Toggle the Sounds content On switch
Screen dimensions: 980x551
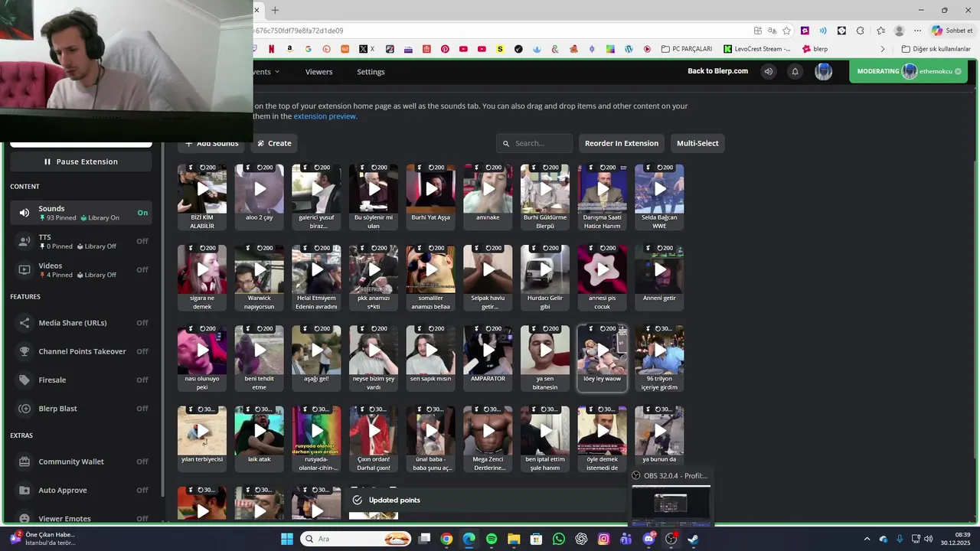click(x=142, y=213)
